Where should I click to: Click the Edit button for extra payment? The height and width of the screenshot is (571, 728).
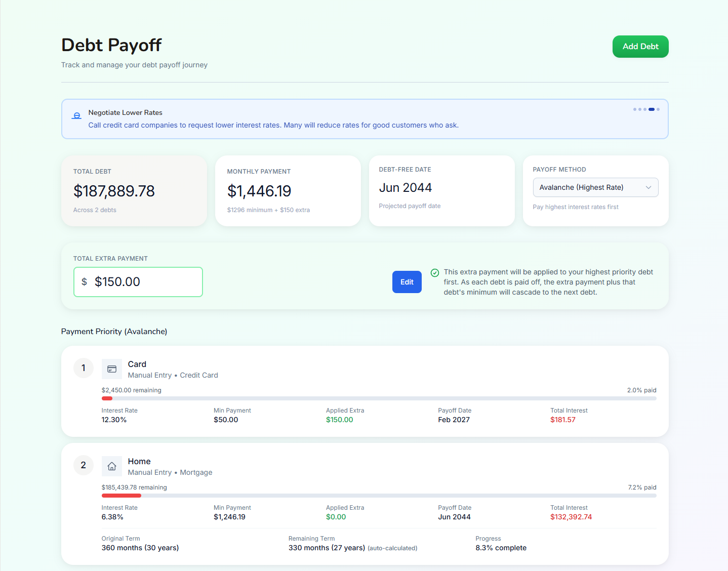point(407,282)
